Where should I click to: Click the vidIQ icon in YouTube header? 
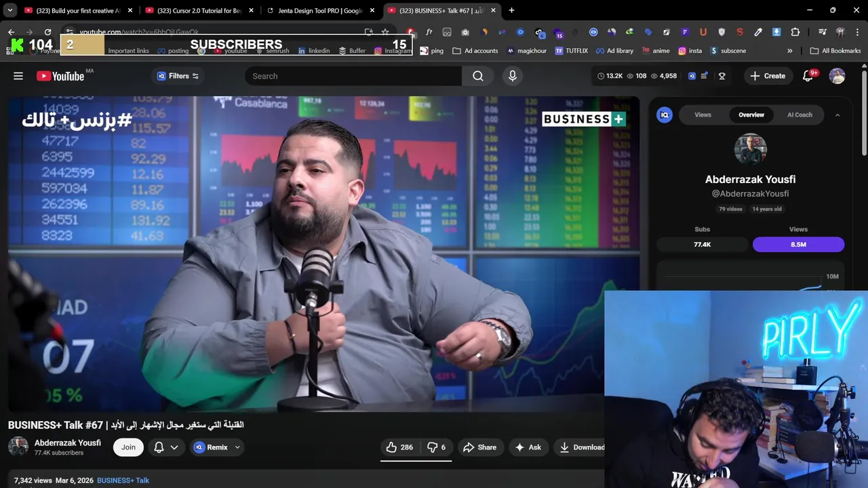tap(692, 76)
